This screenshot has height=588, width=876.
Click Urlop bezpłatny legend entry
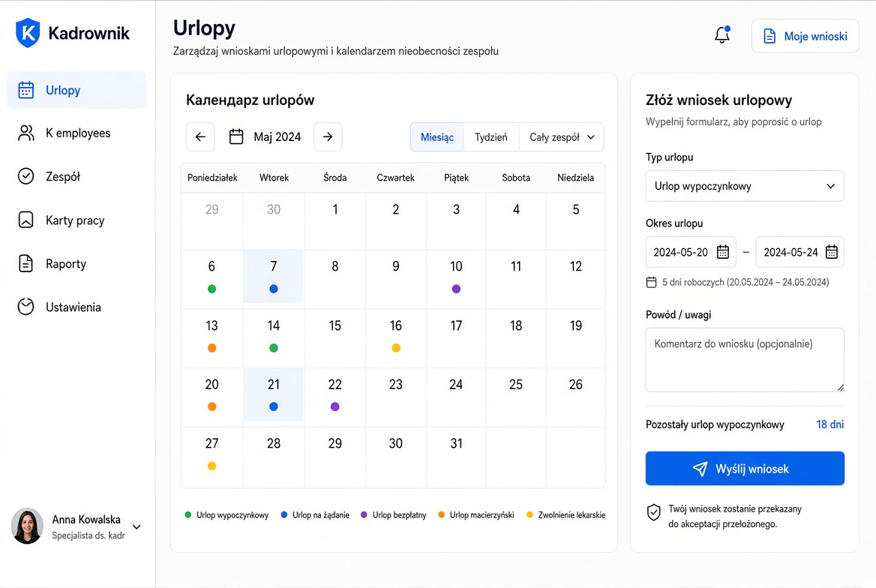point(393,514)
